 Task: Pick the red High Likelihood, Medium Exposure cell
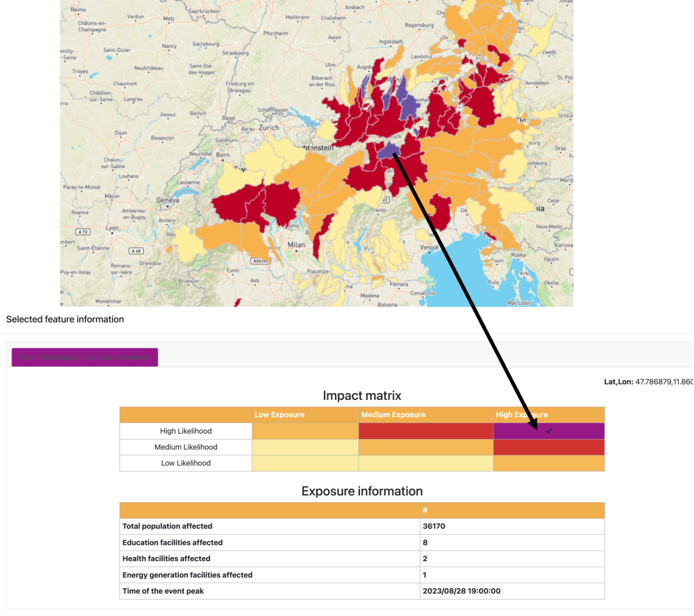click(x=426, y=431)
